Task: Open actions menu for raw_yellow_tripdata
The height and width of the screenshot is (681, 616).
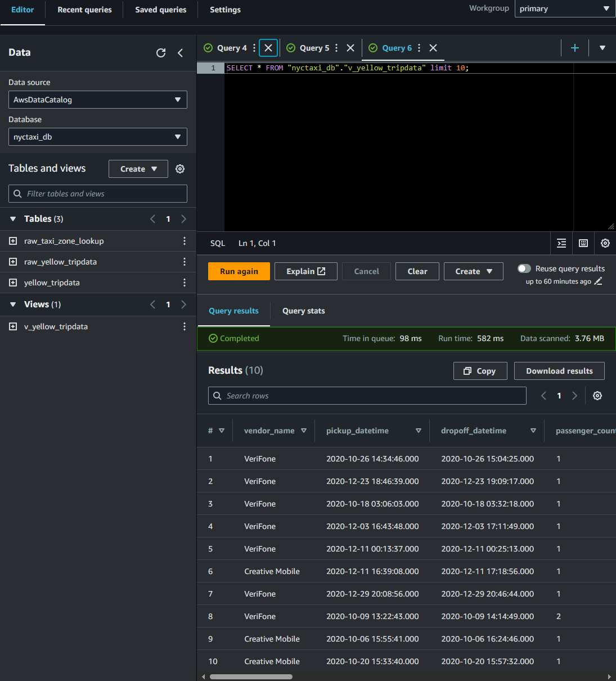Action: point(185,262)
